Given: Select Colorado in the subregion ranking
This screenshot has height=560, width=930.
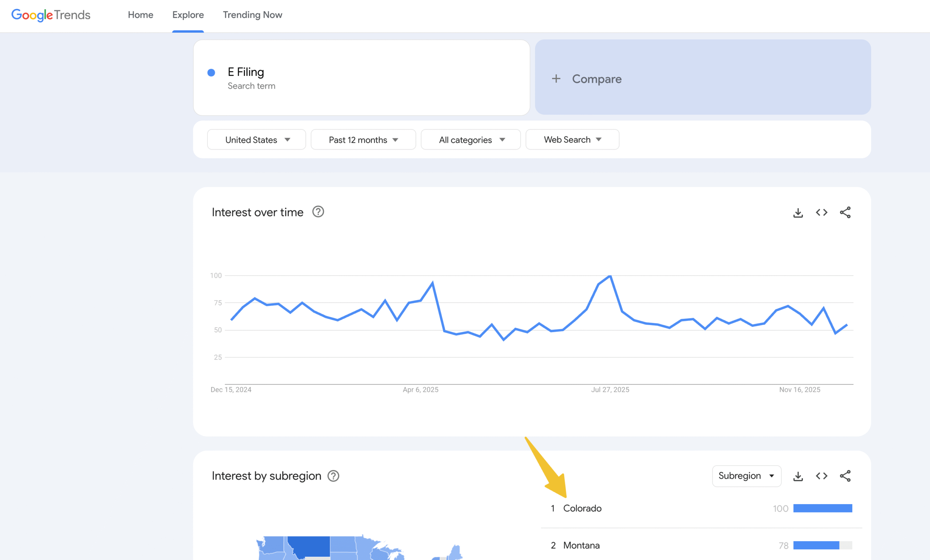Looking at the screenshot, I should [x=582, y=508].
